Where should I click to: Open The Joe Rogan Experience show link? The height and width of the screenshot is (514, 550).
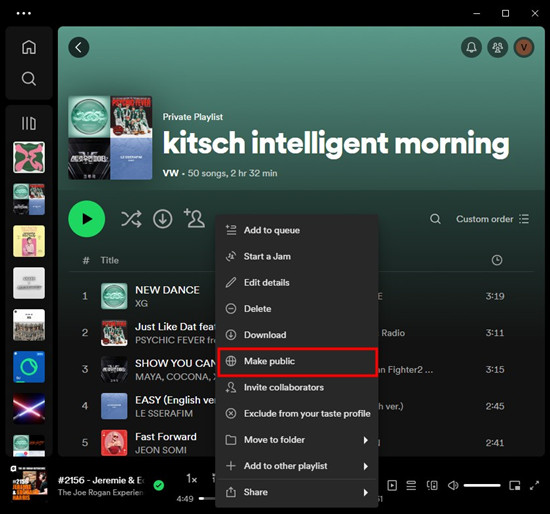(x=101, y=493)
